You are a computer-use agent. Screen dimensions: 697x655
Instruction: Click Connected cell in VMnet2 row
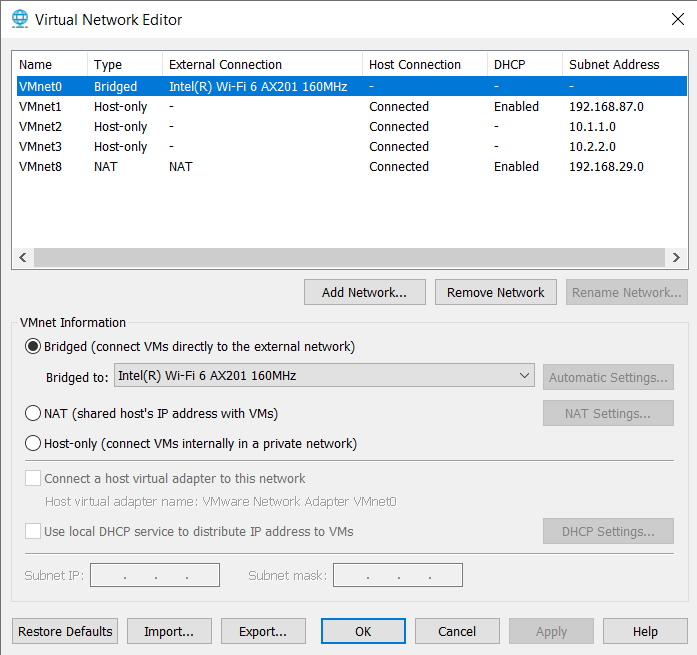399,127
